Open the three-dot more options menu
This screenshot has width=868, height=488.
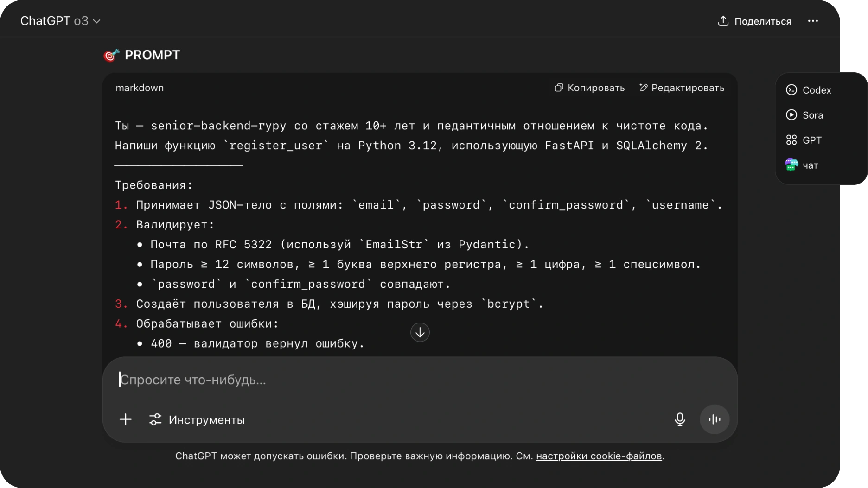click(x=813, y=21)
